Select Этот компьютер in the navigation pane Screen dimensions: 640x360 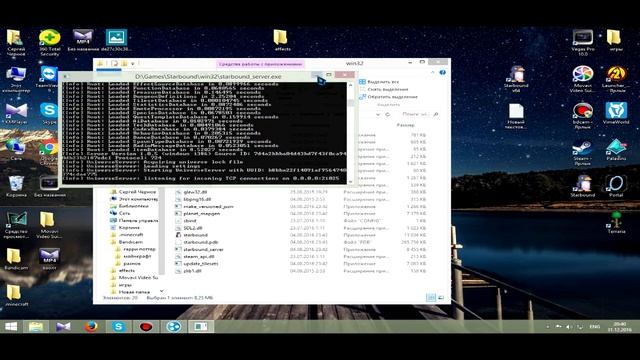(x=134, y=199)
